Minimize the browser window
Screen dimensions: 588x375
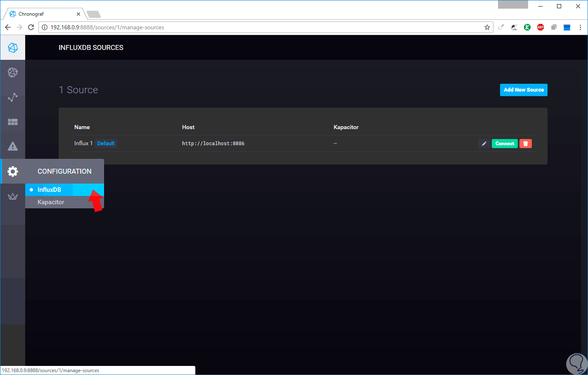[541, 6]
